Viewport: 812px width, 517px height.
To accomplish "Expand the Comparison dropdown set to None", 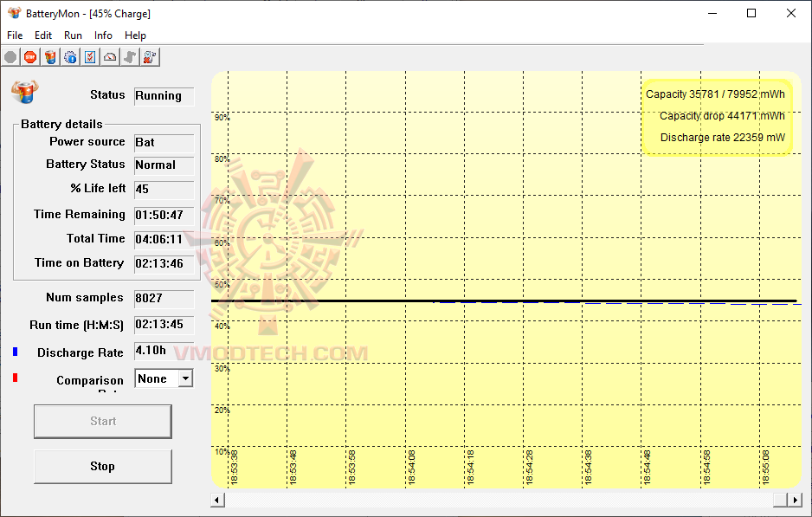I will [x=185, y=378].
